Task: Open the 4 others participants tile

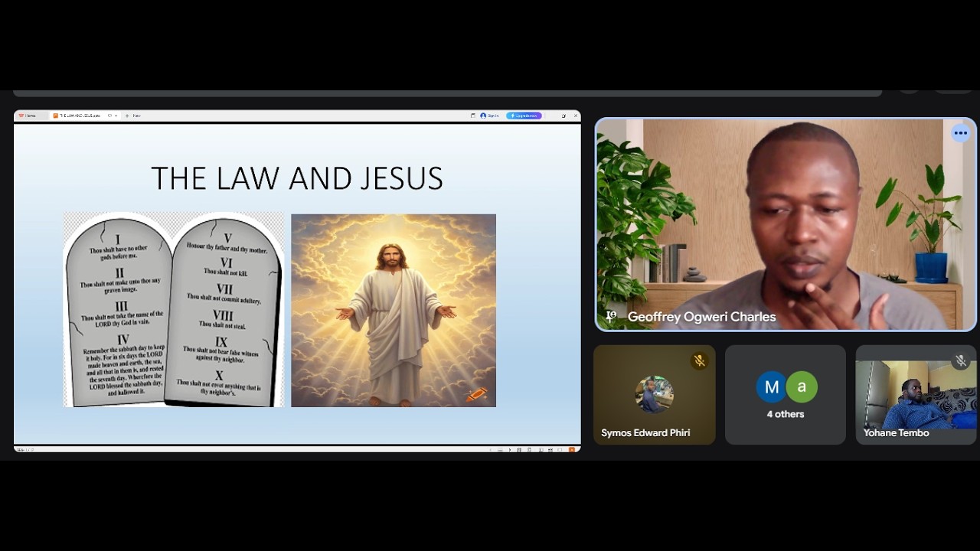Action: (x=786, y=395)
